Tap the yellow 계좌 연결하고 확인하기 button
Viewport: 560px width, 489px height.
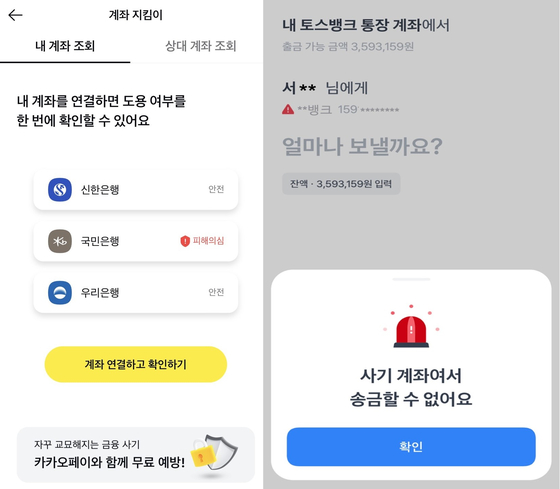click(x=136, y=364)
